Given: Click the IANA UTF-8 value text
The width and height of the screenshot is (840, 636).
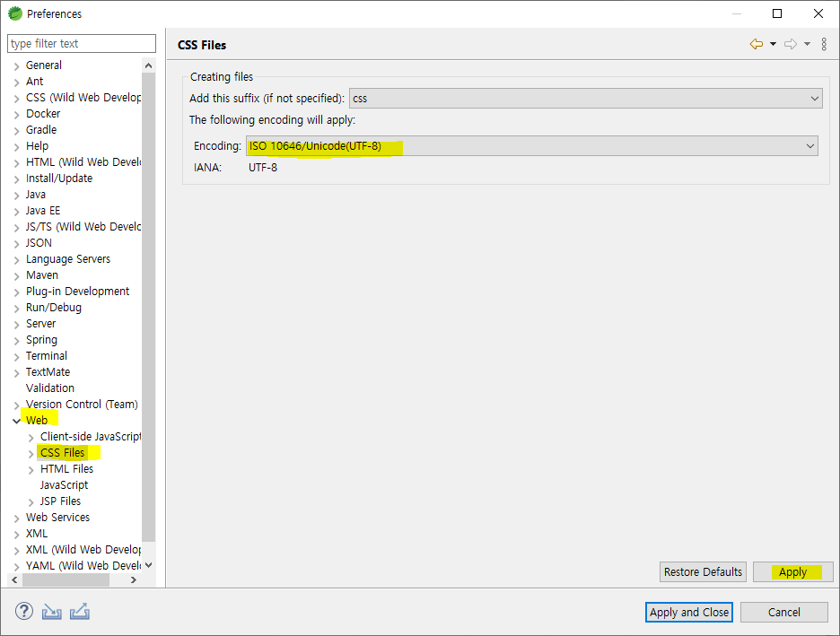Looking at the screenshot, I should [x=262, y=168].
